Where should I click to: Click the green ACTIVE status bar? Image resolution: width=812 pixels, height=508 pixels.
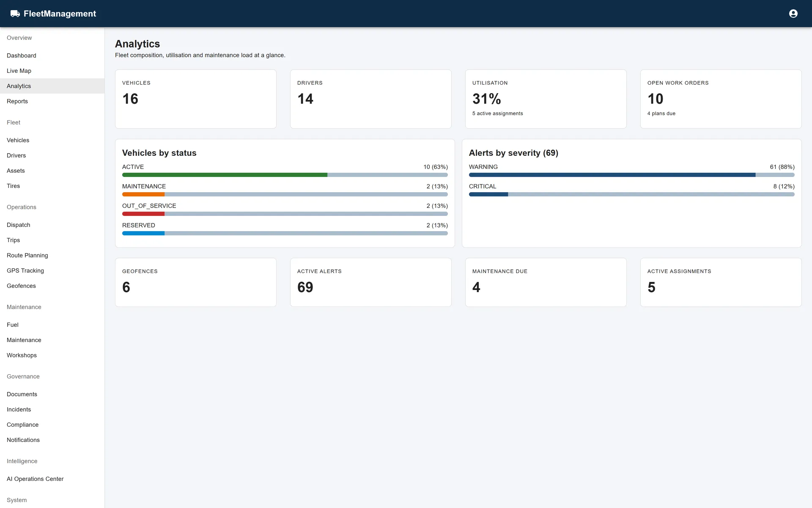(x=285, y=175)
